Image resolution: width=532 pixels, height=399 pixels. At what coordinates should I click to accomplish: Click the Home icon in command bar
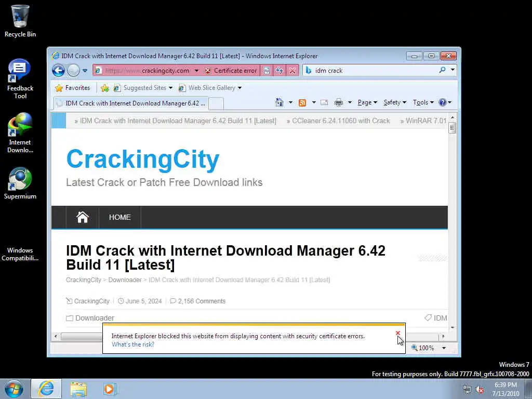(x=279, y=102)
